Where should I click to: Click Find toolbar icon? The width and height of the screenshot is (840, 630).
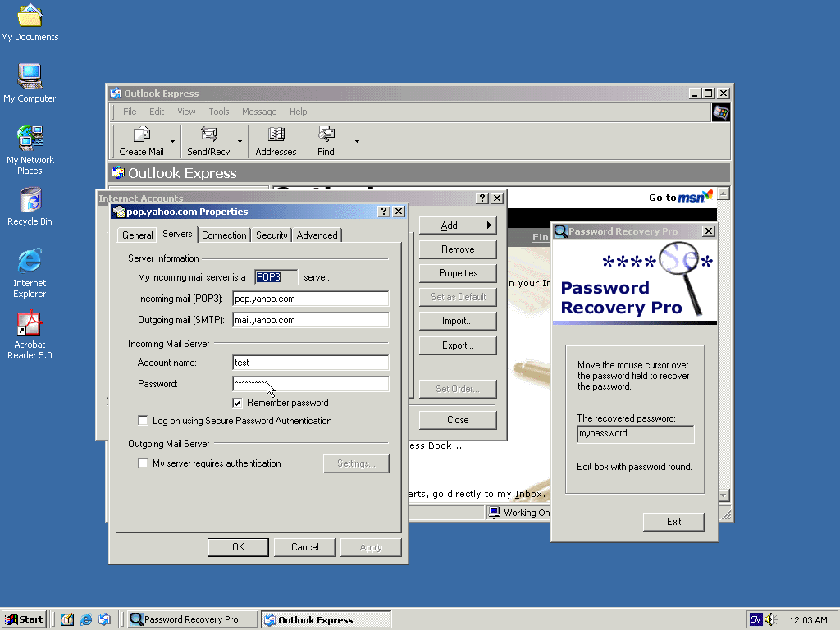pos(326,141)
